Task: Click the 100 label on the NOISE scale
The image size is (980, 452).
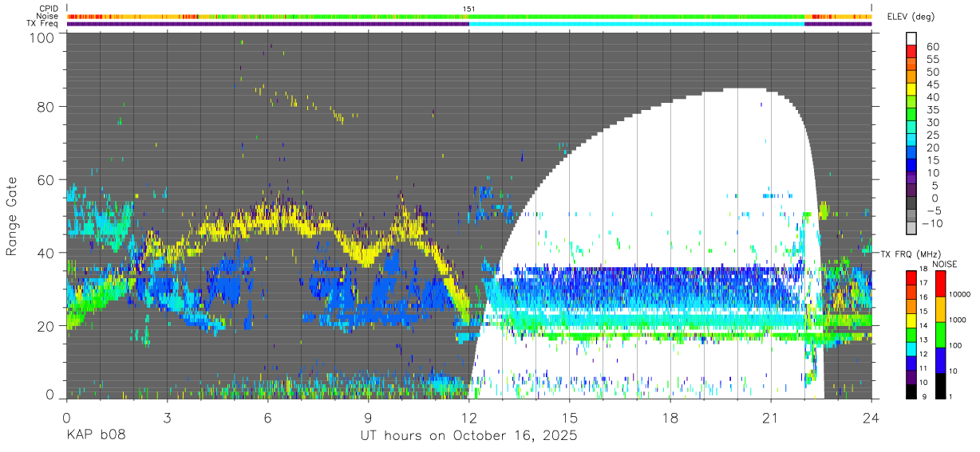Action: click(x=955, y=346)
